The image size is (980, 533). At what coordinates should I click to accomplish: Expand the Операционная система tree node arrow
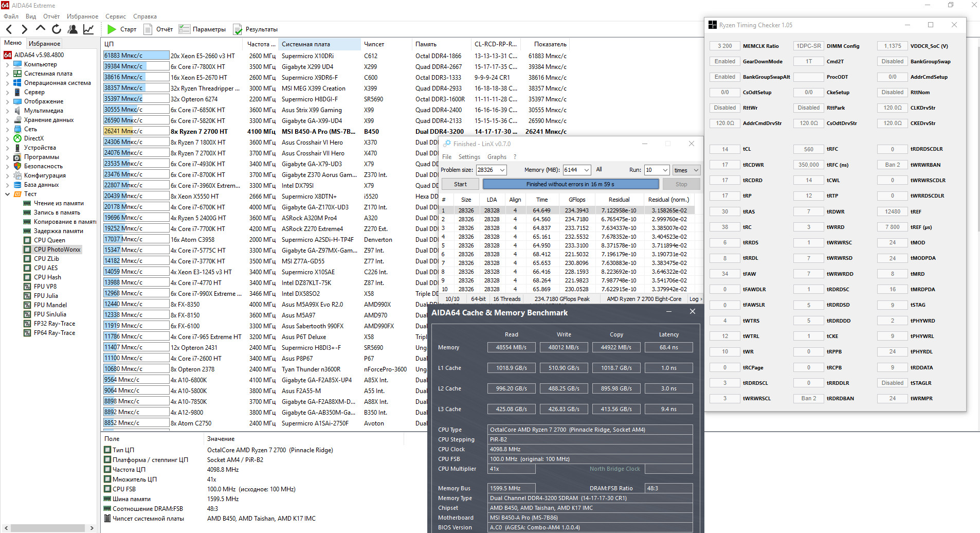tap(7, 83)
